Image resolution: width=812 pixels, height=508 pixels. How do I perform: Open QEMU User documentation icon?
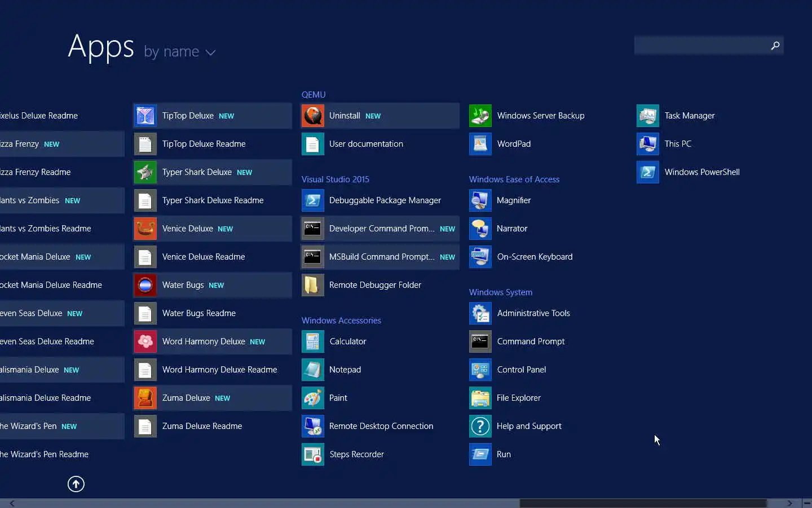312,144
